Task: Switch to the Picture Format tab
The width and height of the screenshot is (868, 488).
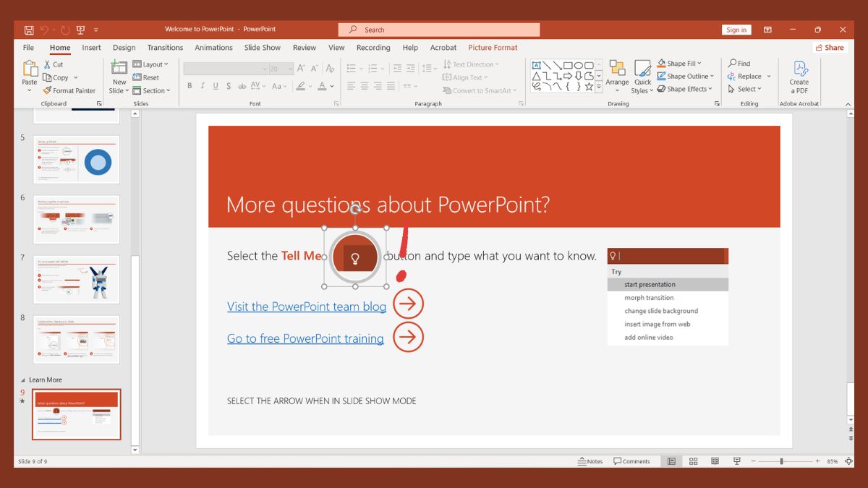Action: (493, 47)
